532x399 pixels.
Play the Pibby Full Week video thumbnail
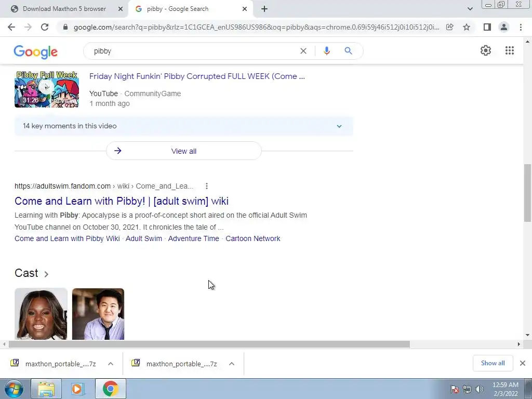(47, 89)
